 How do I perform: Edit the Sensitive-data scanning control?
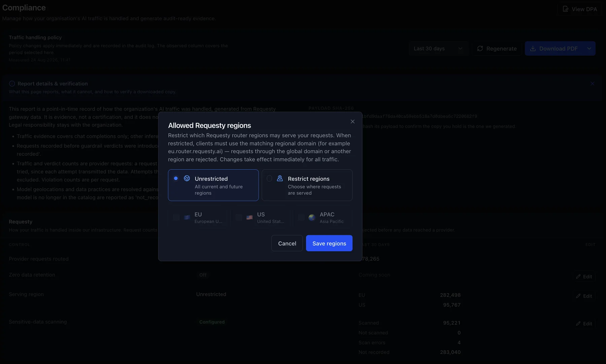tap(584, 324)
